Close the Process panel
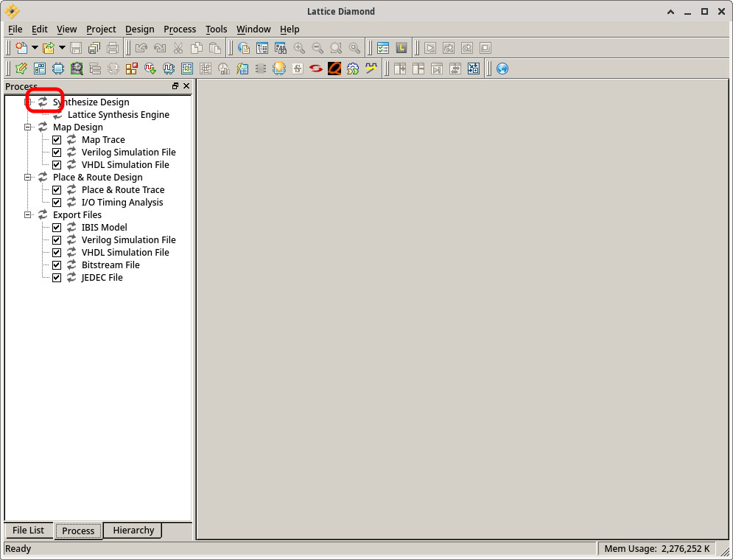The width and height of the screenshot is (733, 560). point(186,86)
